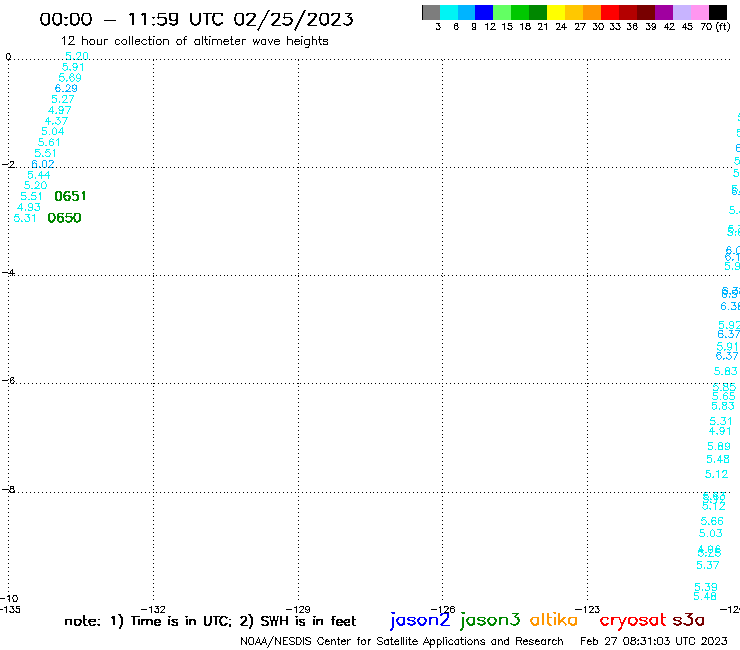Click the -8 latitude axis label
Image resolution: width=740 pixels, height=650 pixels.
[x=8, y=489]
